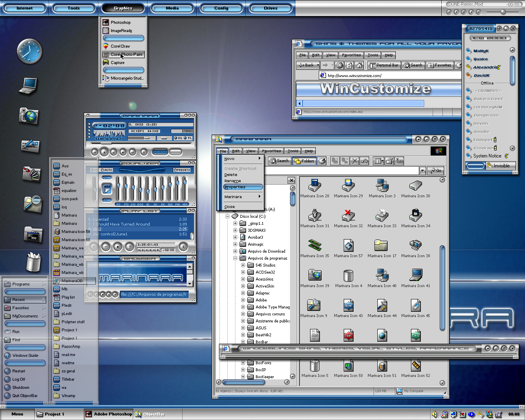Click the IE Stop toolbar icon
The image size is (525, 420).
click(340, 65)
